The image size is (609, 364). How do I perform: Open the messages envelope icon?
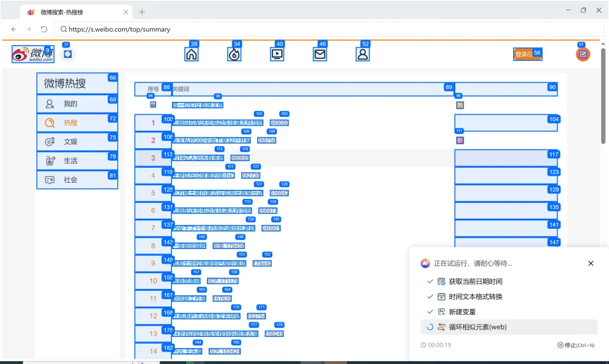pyautogui.click(x=320, y=54)
